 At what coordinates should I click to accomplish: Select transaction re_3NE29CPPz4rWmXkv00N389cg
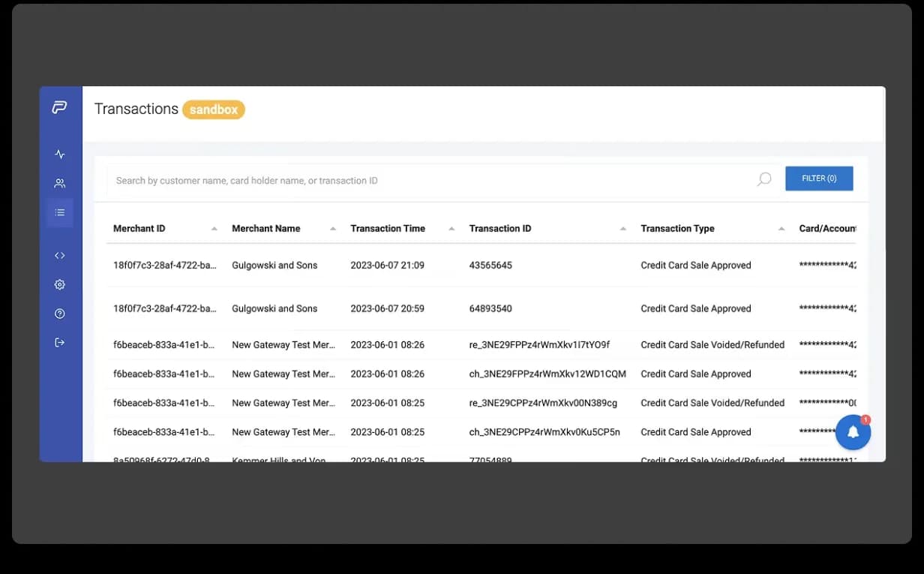(543, 403)
